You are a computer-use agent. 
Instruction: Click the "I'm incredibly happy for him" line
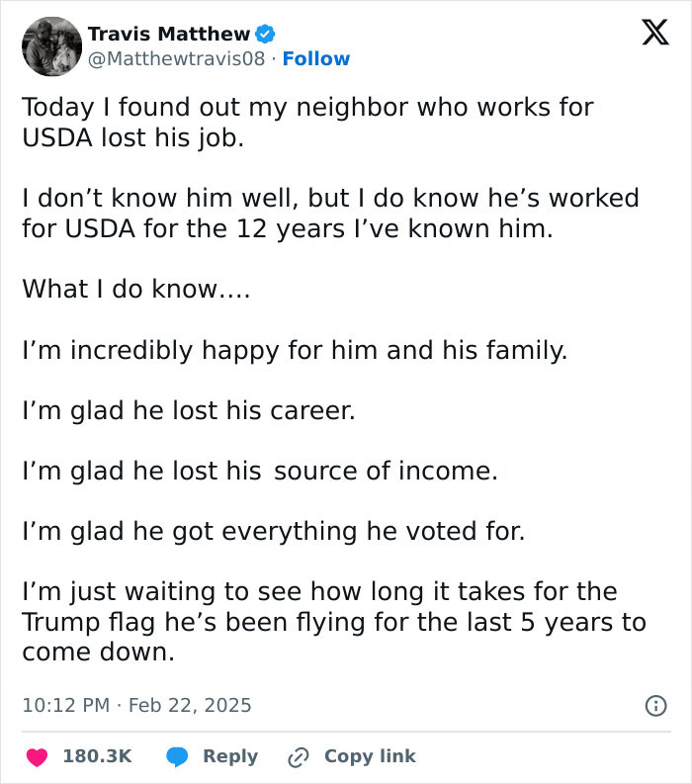tap(295, 350)
